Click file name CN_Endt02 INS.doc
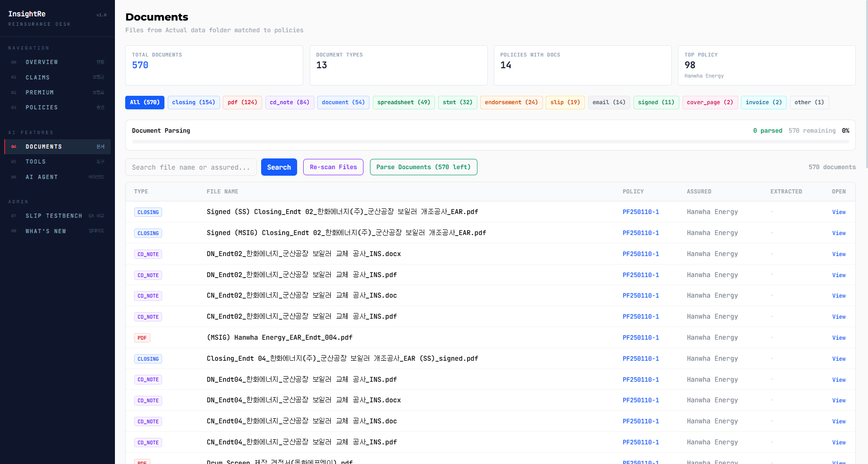Image resolution: width=868 pixels, height=464 pixels. point(302,296)
